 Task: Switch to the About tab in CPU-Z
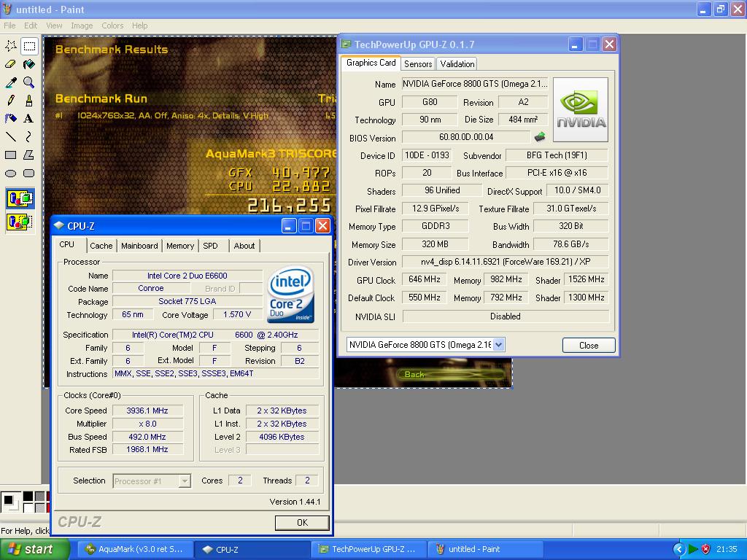coord(244,246)
